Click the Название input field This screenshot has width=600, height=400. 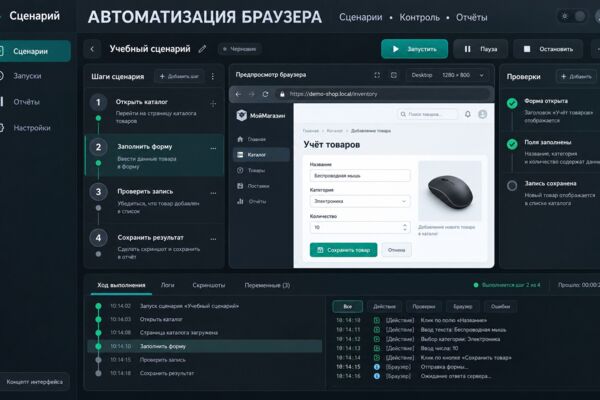[x=360, y=176]
